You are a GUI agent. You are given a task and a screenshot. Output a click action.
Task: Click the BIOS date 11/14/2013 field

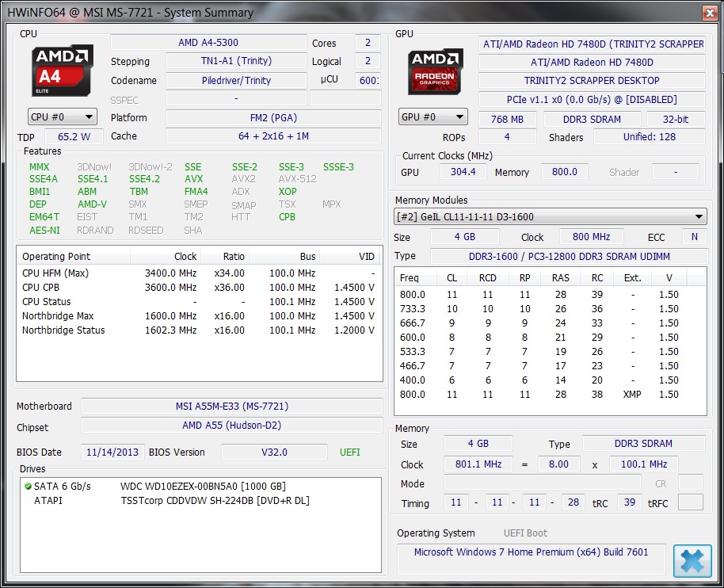pyautogui.click(x=112, y=452)
